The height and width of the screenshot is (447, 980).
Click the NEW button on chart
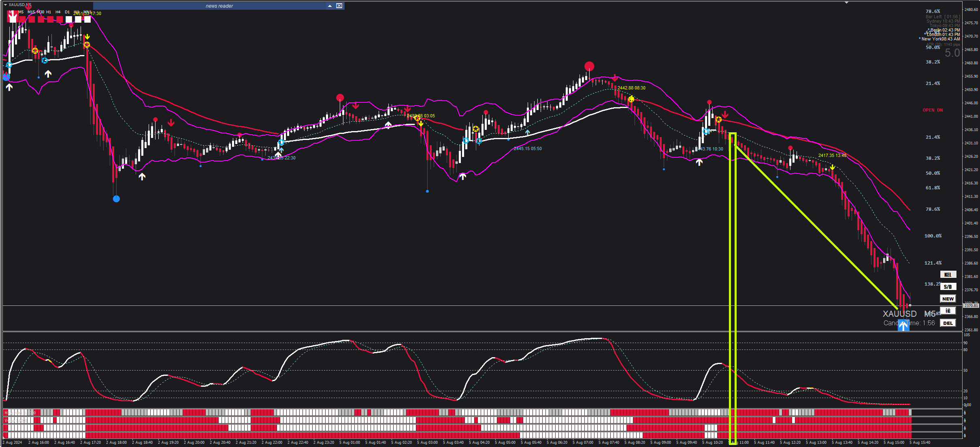click(948, 299)
